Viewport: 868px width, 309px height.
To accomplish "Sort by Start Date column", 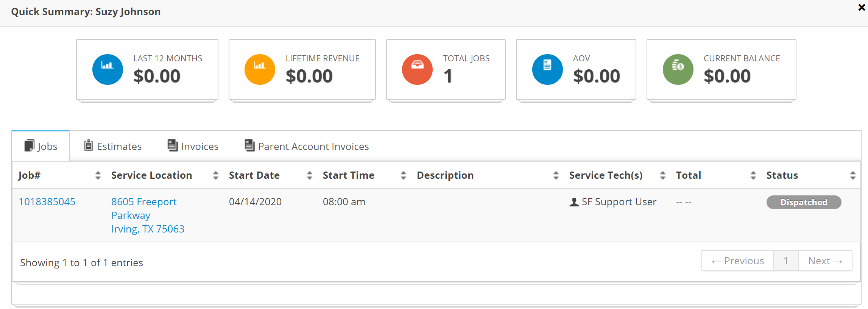I will (309, 175).
